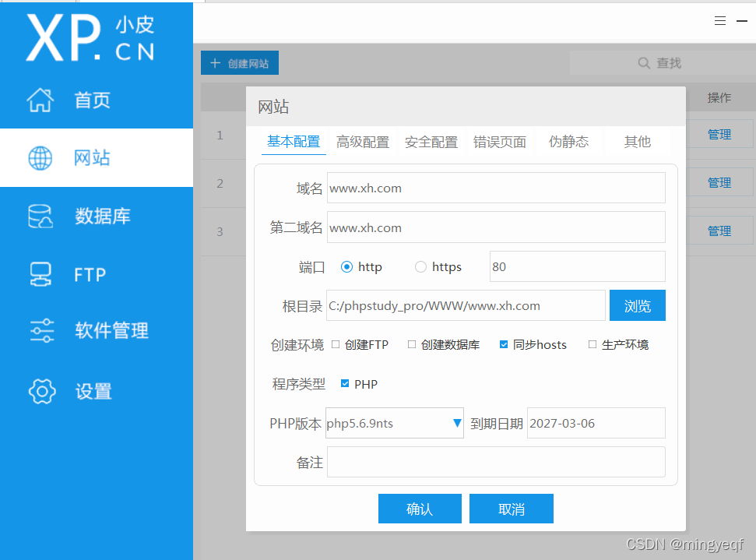Click the XP.CN logo

[90, 37]
